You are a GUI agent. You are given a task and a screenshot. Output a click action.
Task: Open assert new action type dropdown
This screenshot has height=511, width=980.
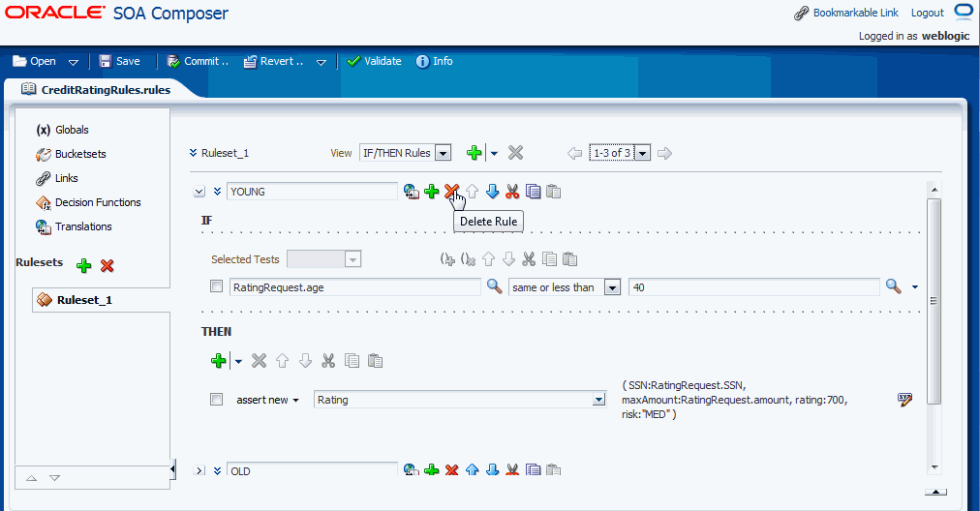(x=295, y=401)
